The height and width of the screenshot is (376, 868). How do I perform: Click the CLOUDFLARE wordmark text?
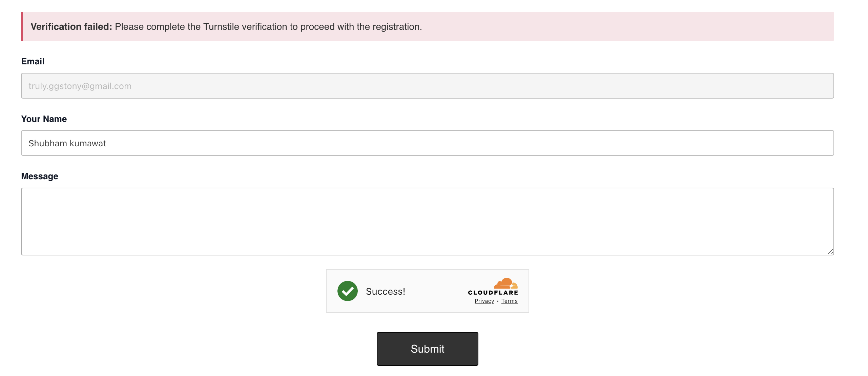pyautogui.click(x=493, y=293)
